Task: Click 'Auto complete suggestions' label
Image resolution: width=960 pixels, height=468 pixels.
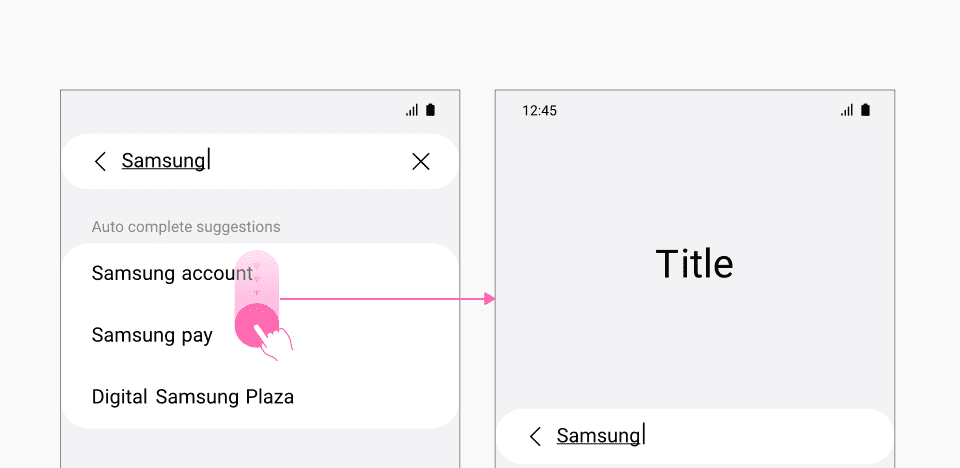Action: (186, 227)
